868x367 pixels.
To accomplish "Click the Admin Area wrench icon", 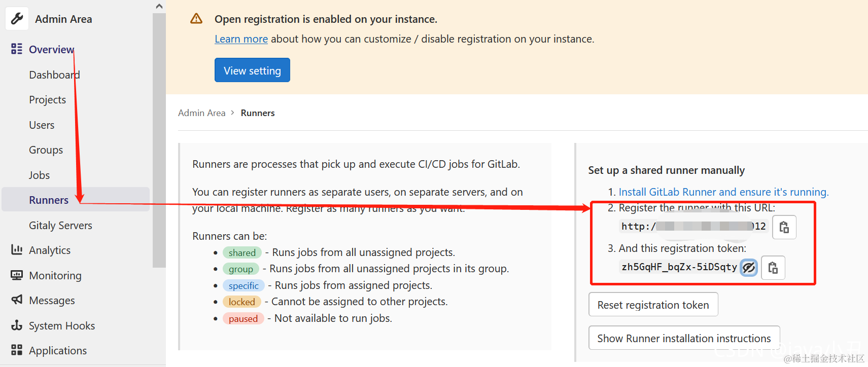I will [x=17, y=19].
